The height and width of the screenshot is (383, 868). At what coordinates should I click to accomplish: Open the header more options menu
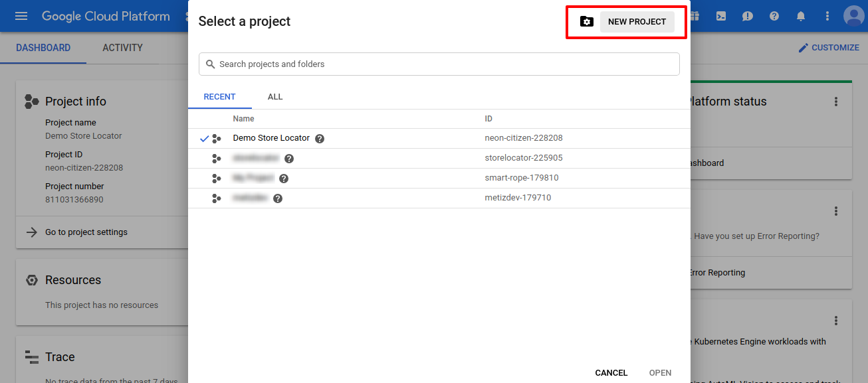click(827, 16)
